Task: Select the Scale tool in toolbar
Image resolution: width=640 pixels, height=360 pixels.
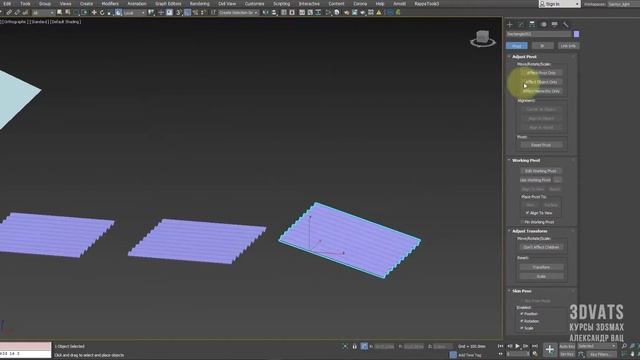Action: pyautogui.click(x=110, y=13)
